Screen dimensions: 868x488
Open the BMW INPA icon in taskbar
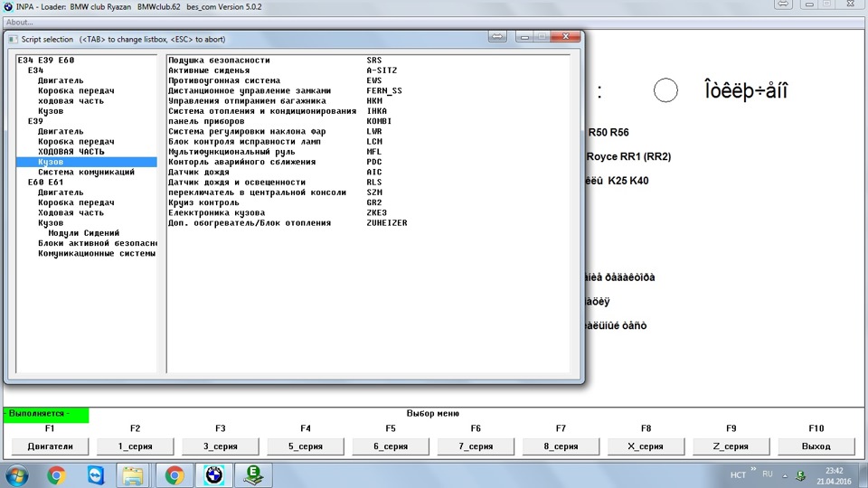[213, 474]
